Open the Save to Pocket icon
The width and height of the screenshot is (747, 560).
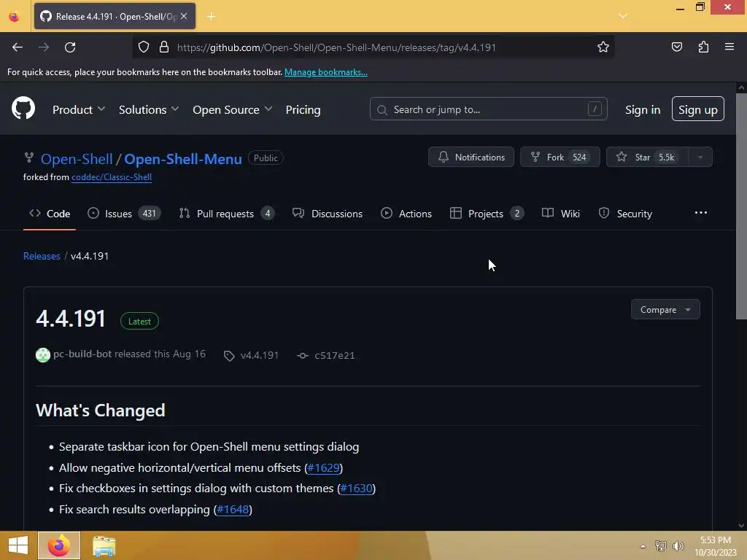click(x=676, y=47)
